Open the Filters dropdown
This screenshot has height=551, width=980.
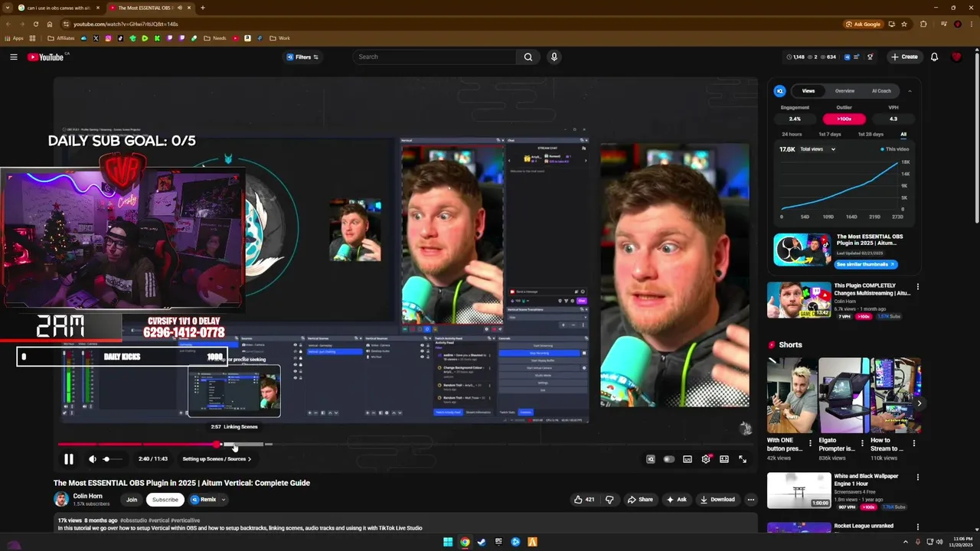pyautogui.click(x=302, y=57)
